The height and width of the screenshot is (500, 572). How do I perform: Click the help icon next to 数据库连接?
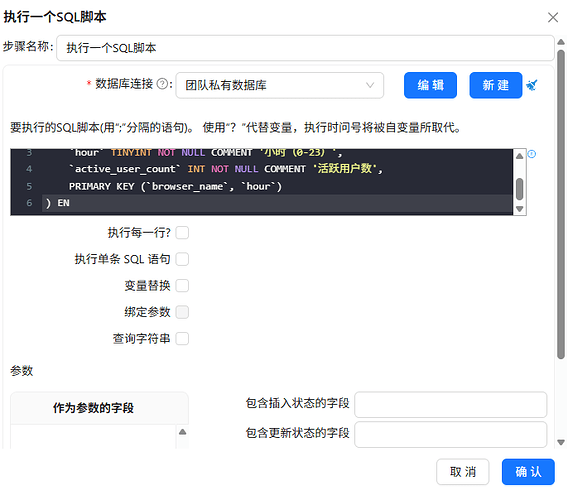tap(162, 84)
